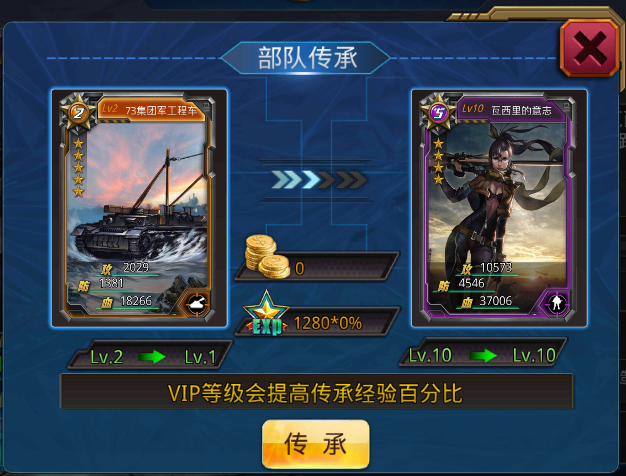This screenshot has height=476, width=626.
Task: Click the green arrow between Lv.2 and Lv.1
Action: (x=152, y=356)
